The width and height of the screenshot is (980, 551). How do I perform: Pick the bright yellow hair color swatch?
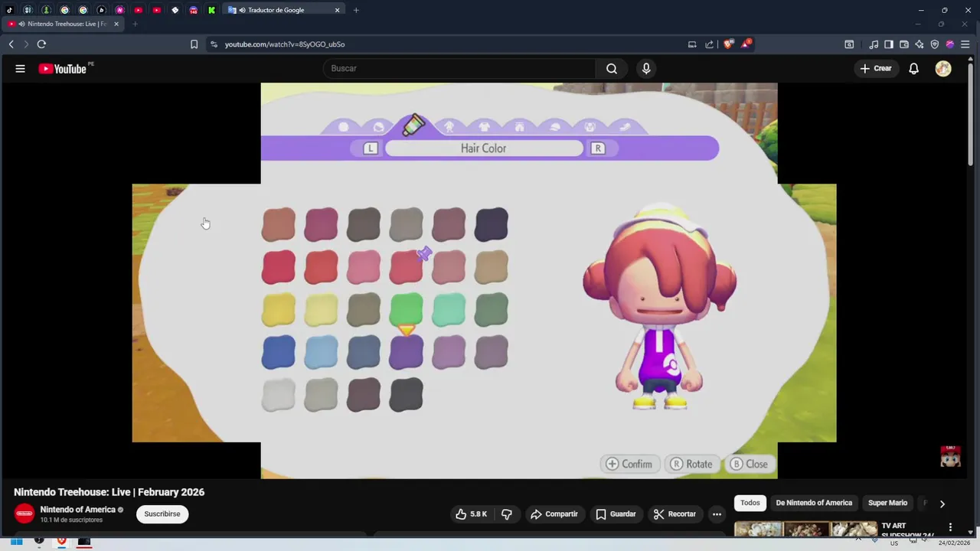[279, 310]
